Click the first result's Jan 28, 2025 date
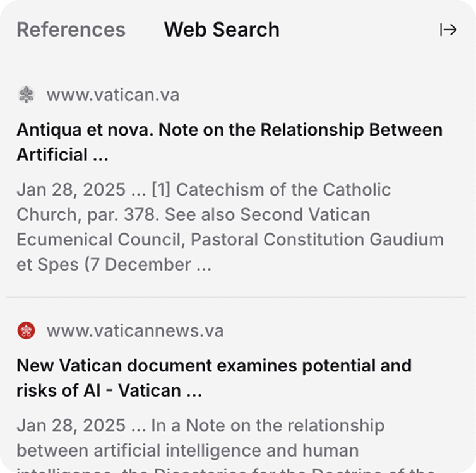Screen dimensions: 476x473 (73, 190)
